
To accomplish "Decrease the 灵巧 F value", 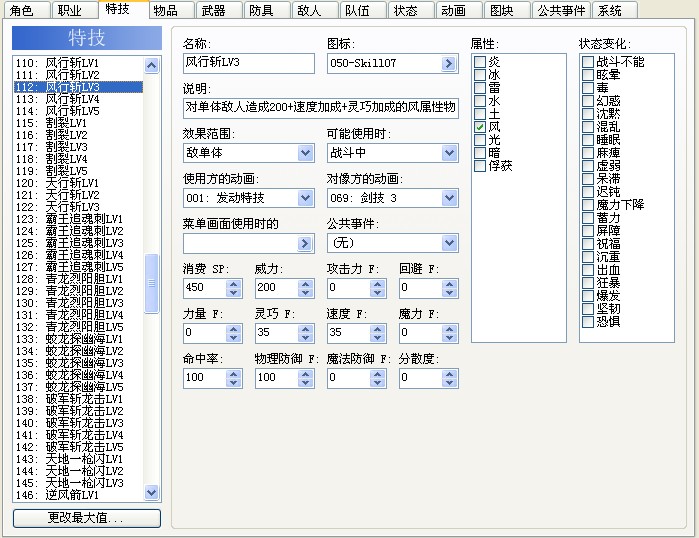I will pyautogui.click(x=305, y=338).
